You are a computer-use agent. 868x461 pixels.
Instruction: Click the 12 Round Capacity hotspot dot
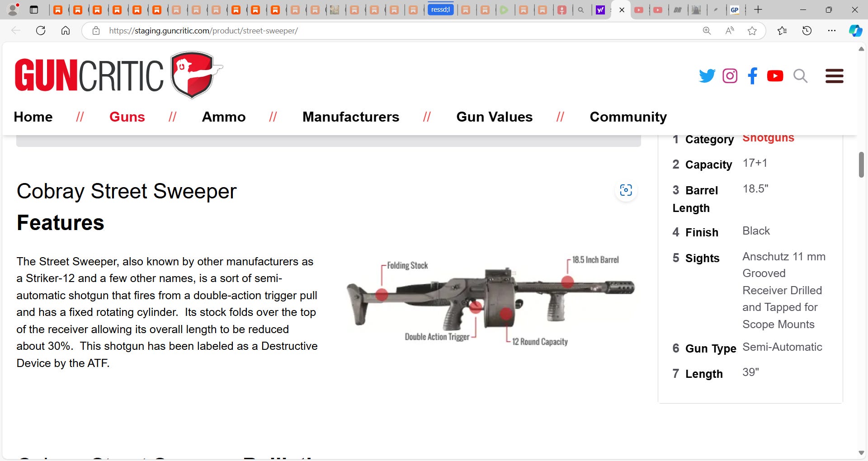point(506,313)
